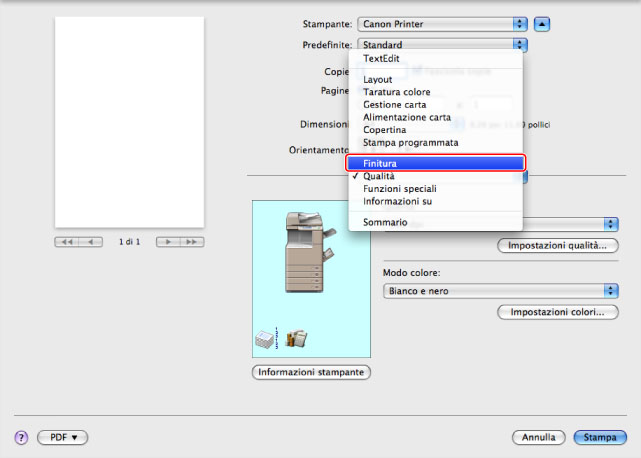Click the finishing icon beside paper stack
This screenshot has height=458, width=641.
pyautogui.click(x=296, y=339)
